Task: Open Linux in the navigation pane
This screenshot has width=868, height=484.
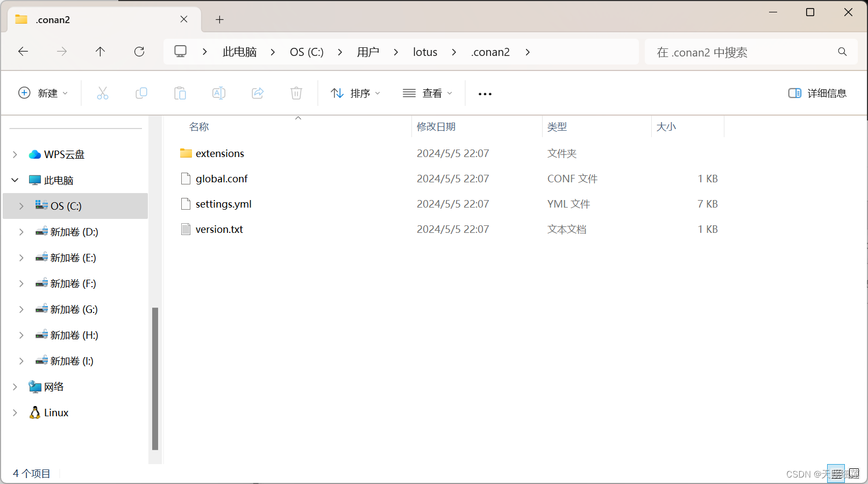Action: [x=56, y=412]
